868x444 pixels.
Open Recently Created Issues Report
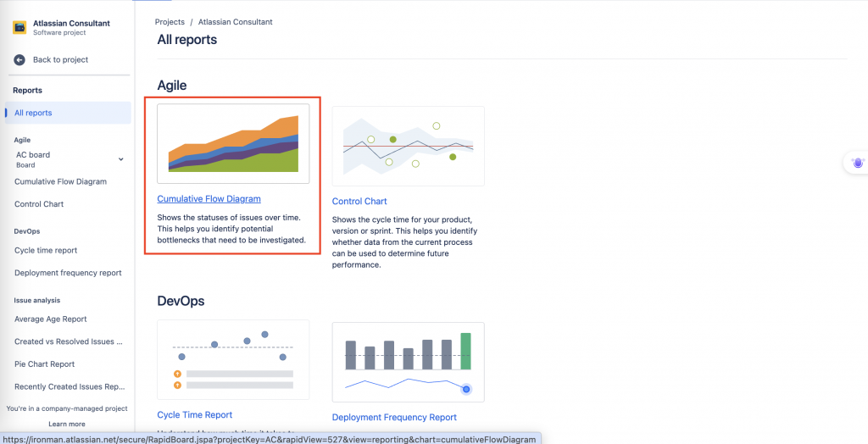pyautogui.click(x=70, y=387)
